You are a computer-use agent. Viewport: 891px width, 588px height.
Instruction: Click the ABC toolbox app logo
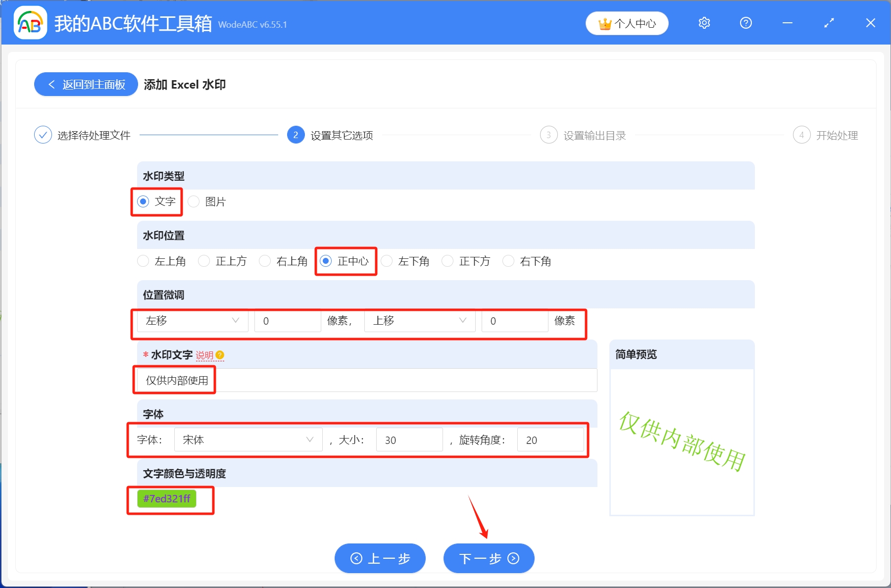30,22
